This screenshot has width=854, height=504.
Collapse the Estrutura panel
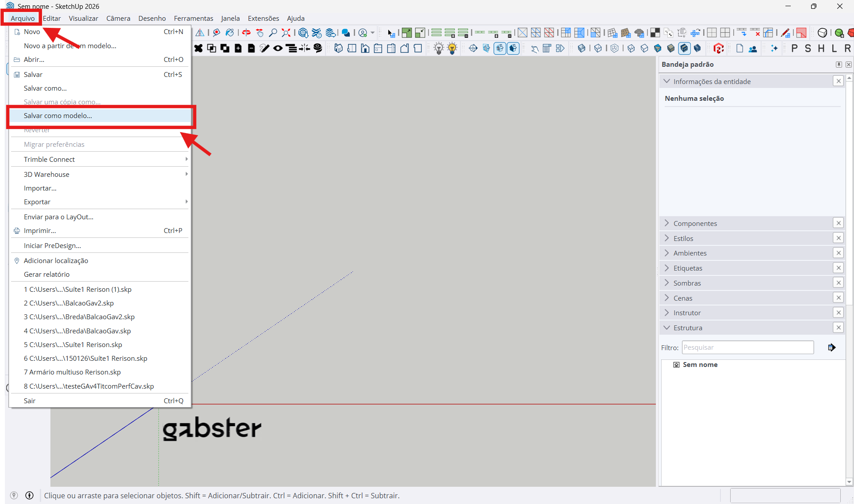pos(667,328)
